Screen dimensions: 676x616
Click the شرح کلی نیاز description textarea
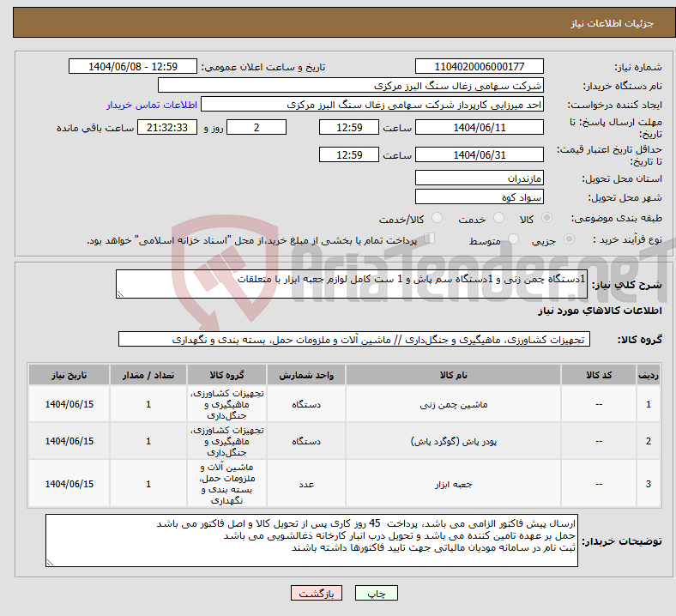tap(352, 284)
